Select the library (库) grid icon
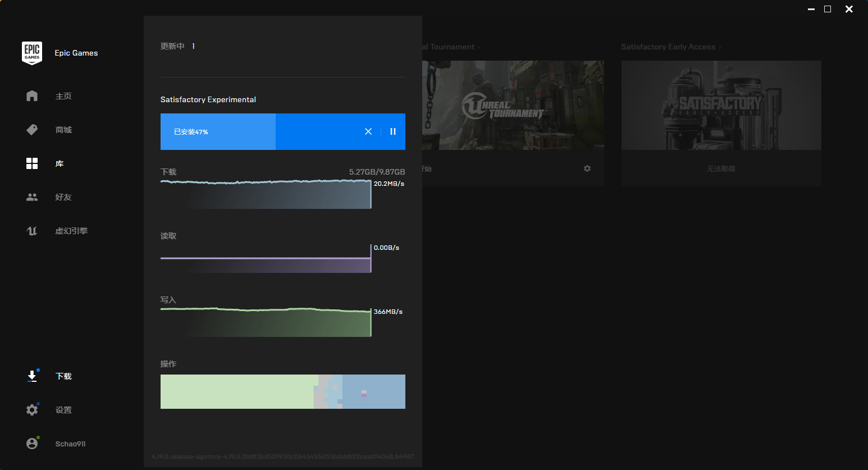This screenshot has height=470, width=868. tap(32, 163)
